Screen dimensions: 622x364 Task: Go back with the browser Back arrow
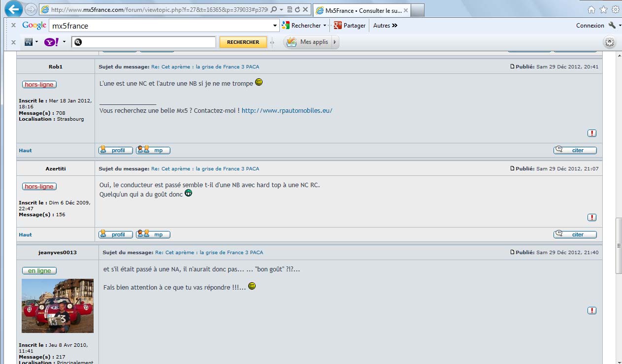coord(15,9)
